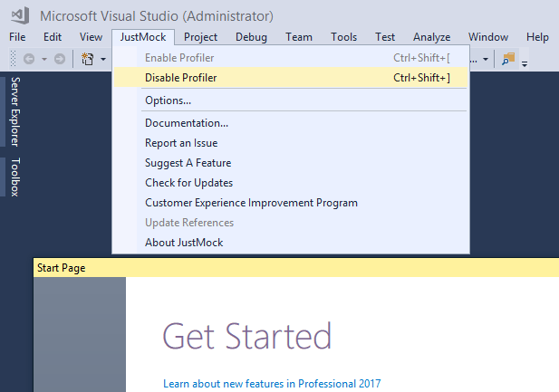Open the Tools menu

tap(343, 37)
